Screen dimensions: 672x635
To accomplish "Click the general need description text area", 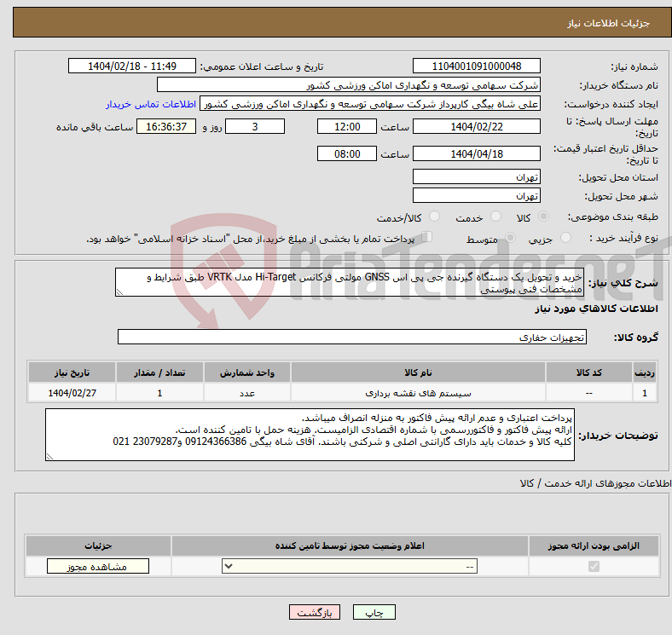I will click(x=350, y=282).
